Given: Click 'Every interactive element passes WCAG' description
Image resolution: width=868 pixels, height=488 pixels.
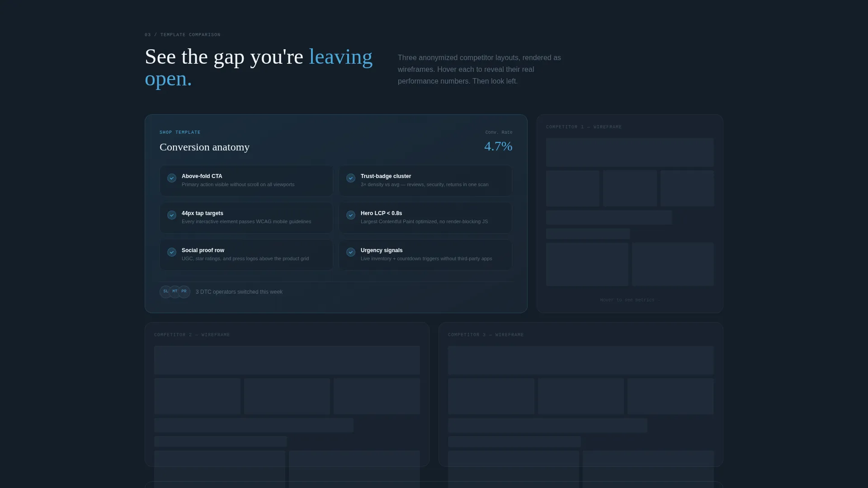Looking at the screenshot, I should click(246, 221).
